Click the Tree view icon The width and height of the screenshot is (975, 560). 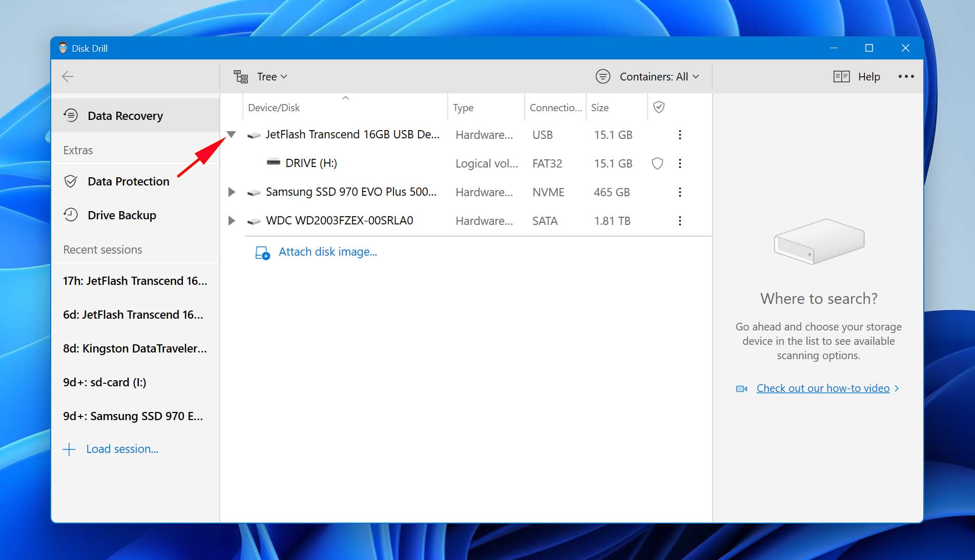point(241,77)
